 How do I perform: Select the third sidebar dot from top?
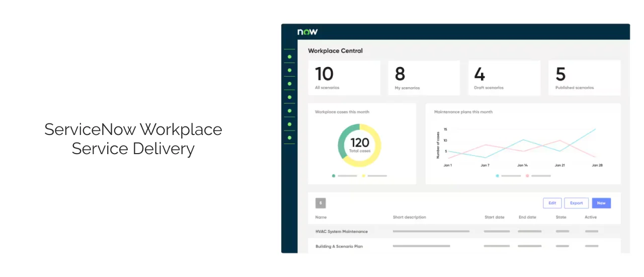(289, 84)
